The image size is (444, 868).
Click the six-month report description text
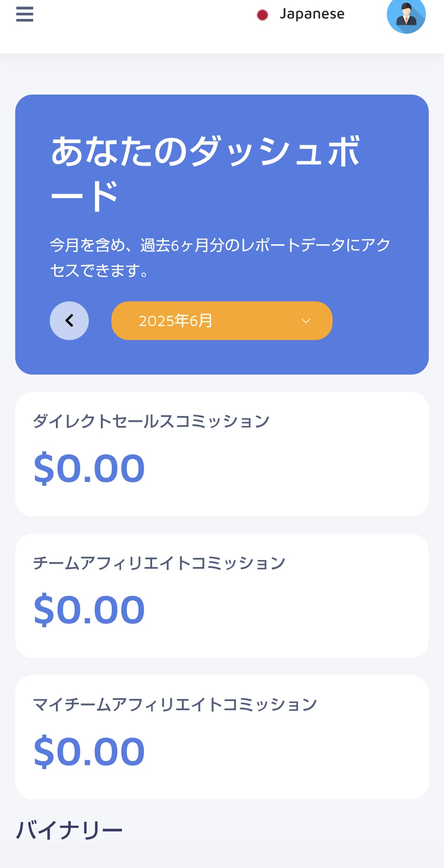[220, 257]
